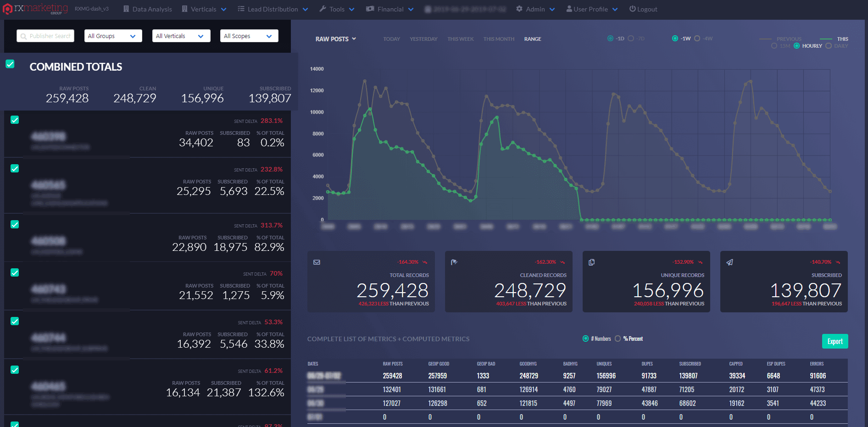Click the SUBSCRIBED column header in table
868x427 pixels.
click(690, 364)
